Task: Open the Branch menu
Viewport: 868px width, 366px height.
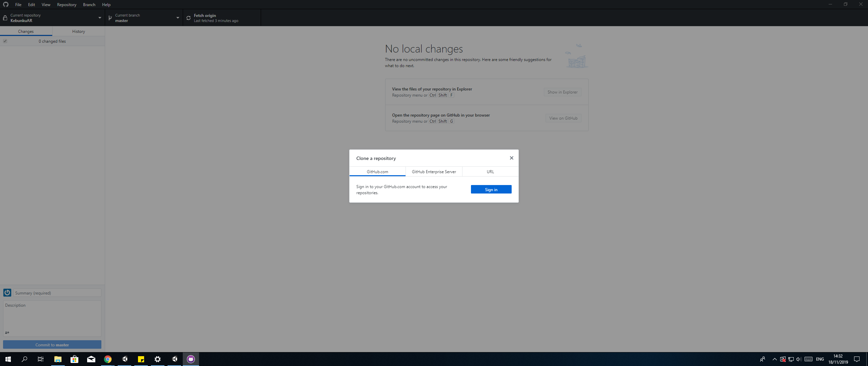Action: pyautogui.click(x=89, y=4)
